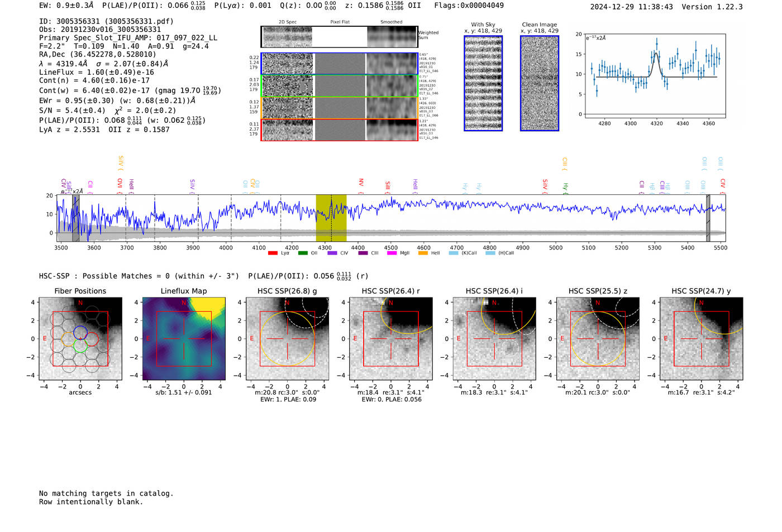Click the header EW: 0.9±0.3Å text
This screenshot has width=782, height=532.
(x=66, y=6)
